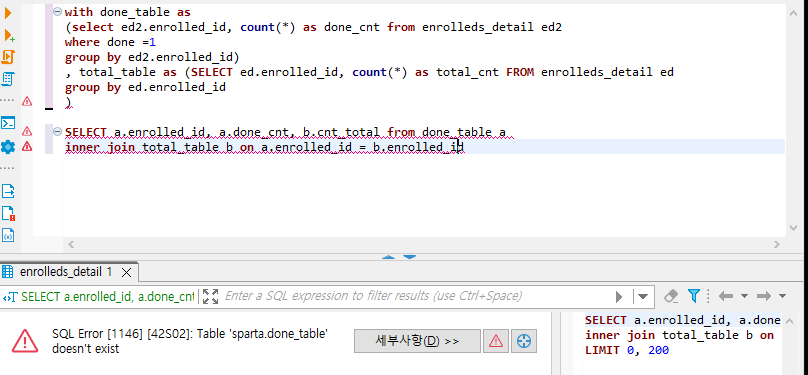This screenshot has width=808, height=375.
Task: Click the 'with done_table as' first line
Action: 128,11
